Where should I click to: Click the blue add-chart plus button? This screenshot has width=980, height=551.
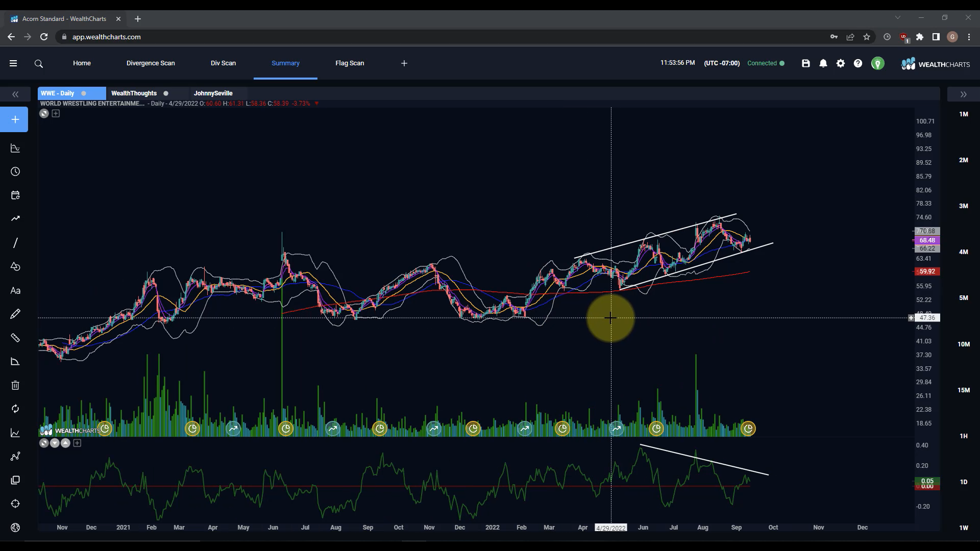(x=15, y=119)
